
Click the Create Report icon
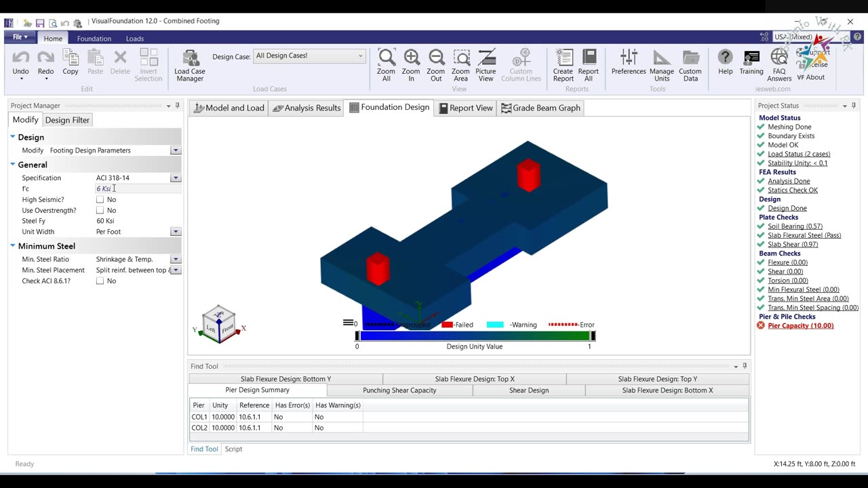point(564,57)
